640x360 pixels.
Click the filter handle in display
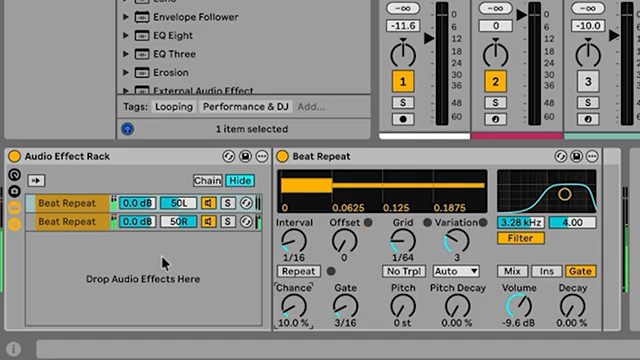[x=565, y=194]
